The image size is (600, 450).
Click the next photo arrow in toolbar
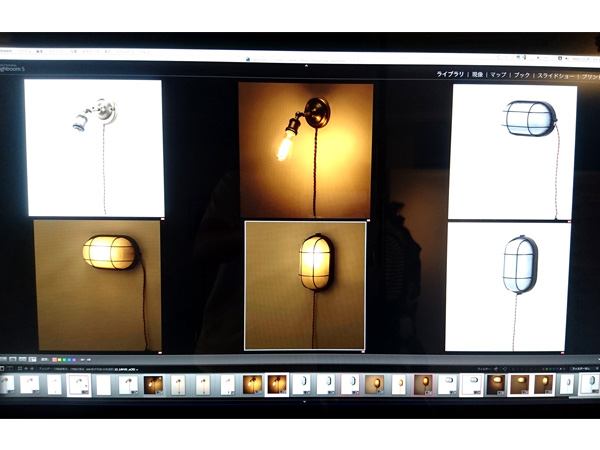click(89, 359)
